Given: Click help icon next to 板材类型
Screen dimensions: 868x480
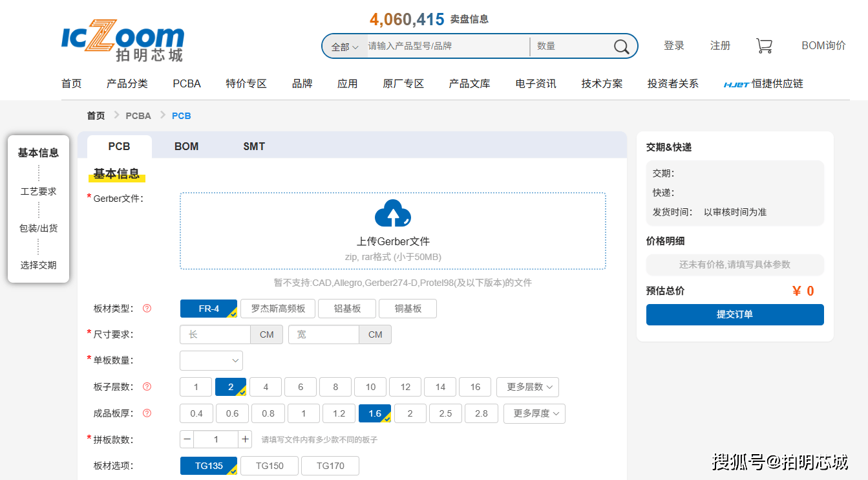Looking at the screenshot, I should click(x=147, y=309).
